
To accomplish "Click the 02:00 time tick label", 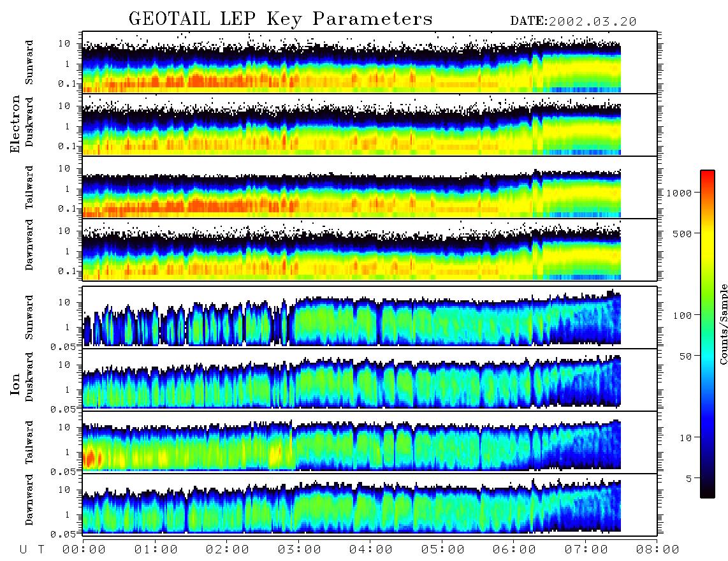I will pyautogui.click(x=228, y=550).
